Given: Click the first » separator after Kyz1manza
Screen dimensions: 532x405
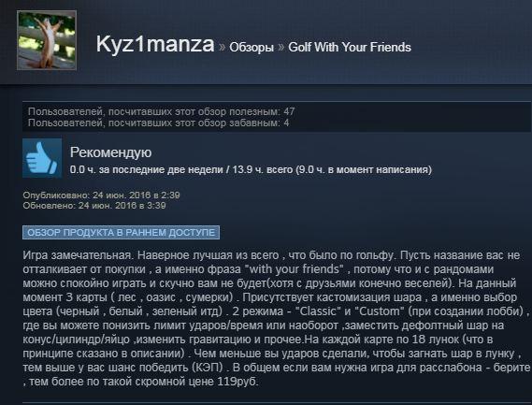Looking at the screenshot, I should (223, 47).
